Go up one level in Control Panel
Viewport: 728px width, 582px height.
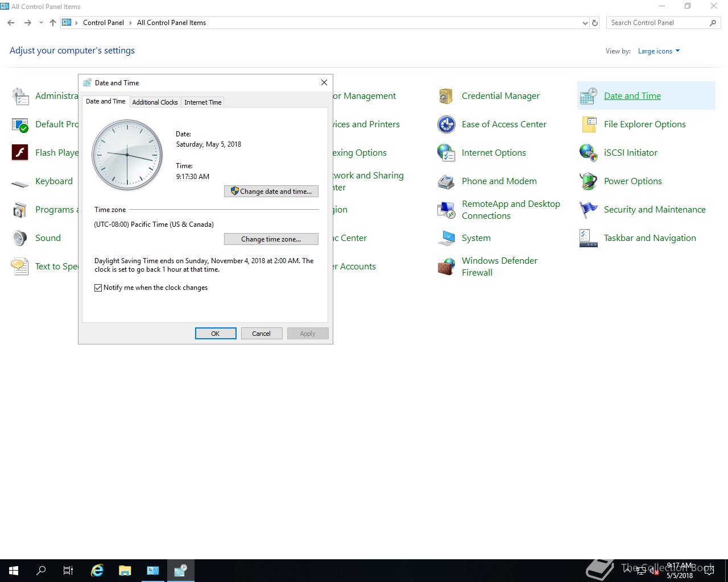point(53,23)
